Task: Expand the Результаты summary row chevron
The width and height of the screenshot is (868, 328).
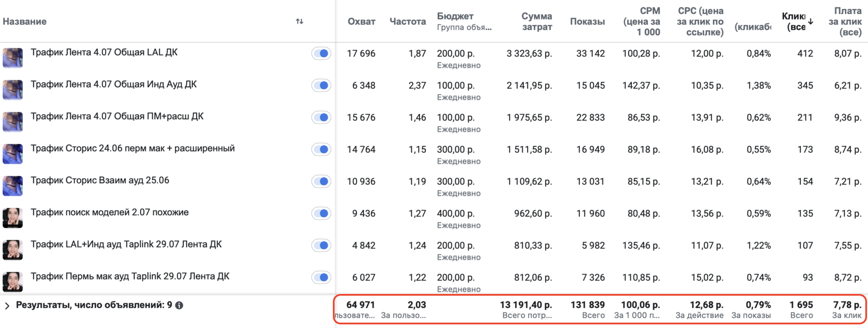Action: tap(7, 306)
